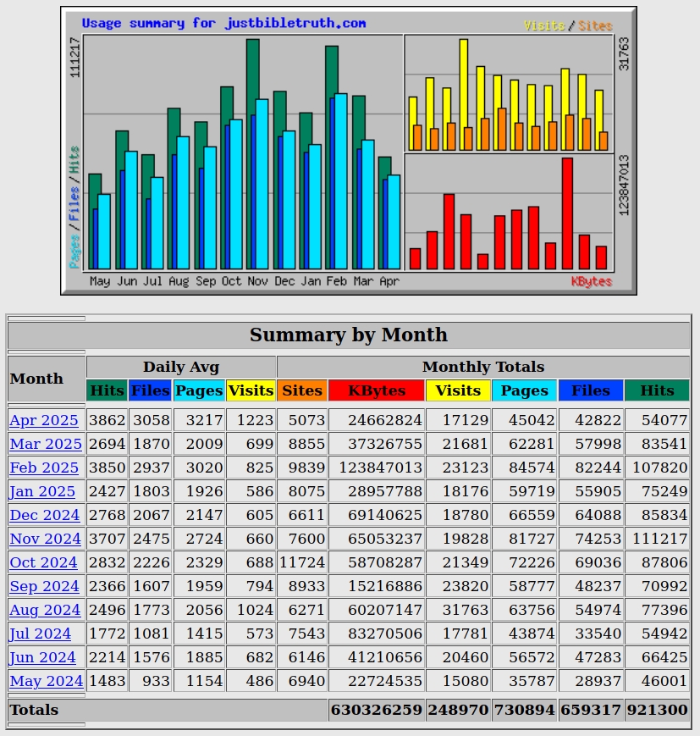This screenshot has height=736, width=700.
Task: Click the KBytes legend label in chart
Action: (591, 281)
